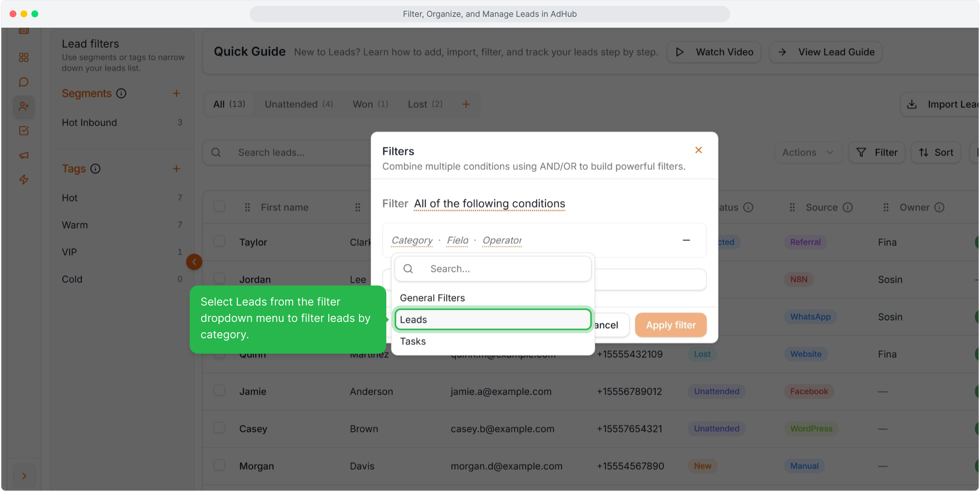The width and height of the screenshot is (980, 491).
Task: Remove the condition row with minus icon
Action: tap(686, 240)
